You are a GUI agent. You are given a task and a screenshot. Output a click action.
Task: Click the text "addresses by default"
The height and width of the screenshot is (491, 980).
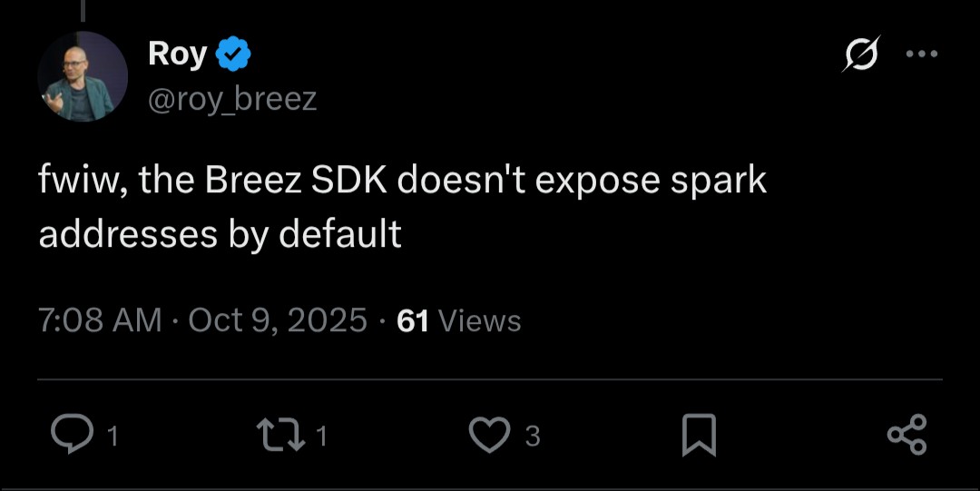click(x=220, y=234)
